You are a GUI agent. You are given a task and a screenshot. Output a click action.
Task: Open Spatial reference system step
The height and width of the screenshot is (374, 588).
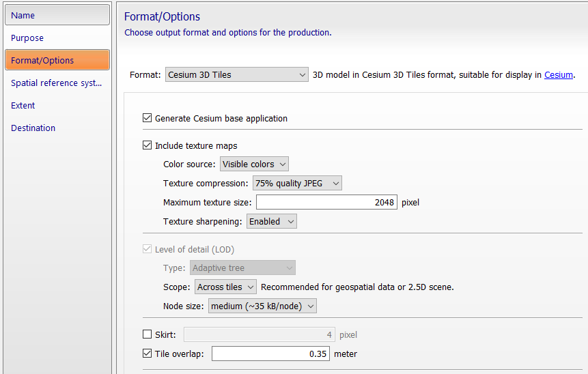coord(57,83)
